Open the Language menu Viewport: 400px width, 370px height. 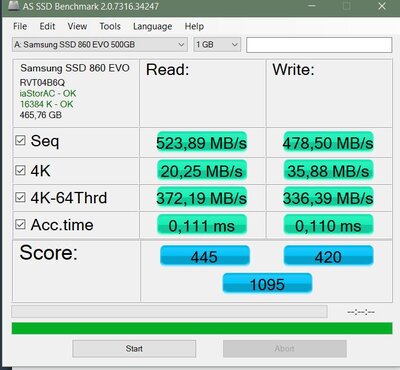click(x=153, y=26)
